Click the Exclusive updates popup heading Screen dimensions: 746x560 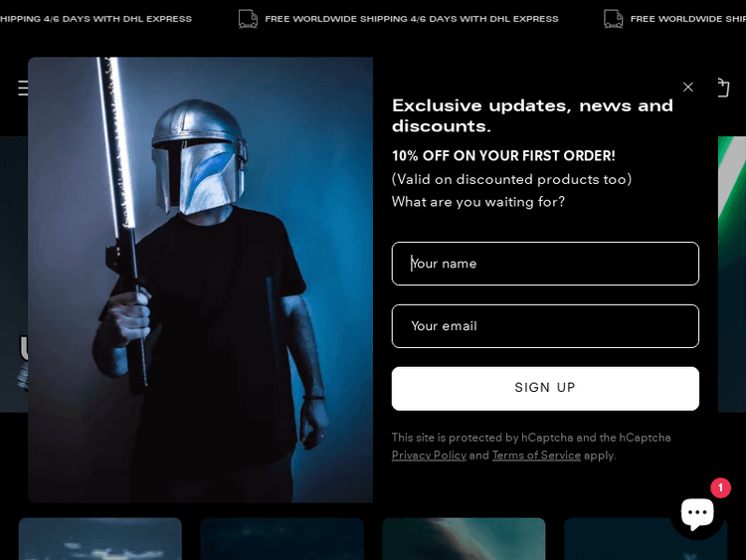click(x=532, y=115)
